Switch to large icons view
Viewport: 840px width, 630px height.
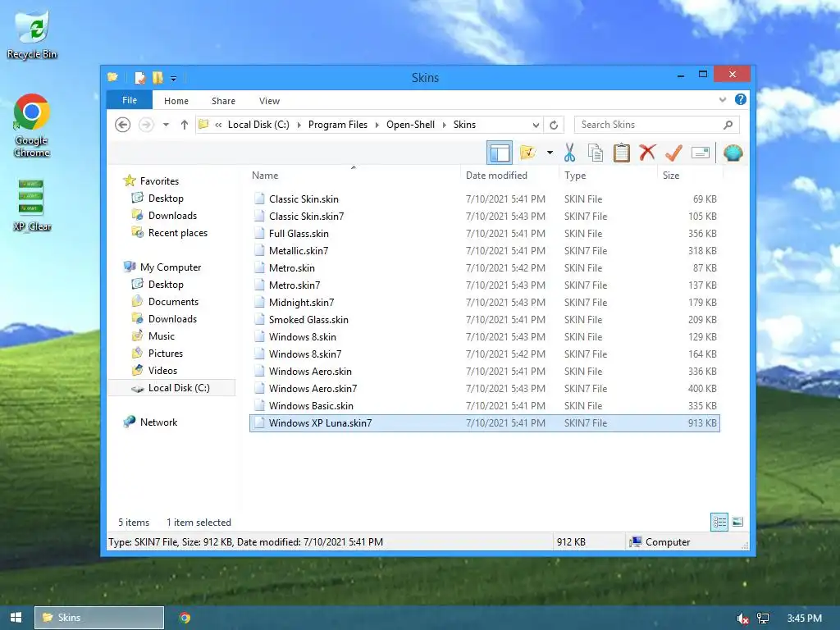(x=737, y=522)
